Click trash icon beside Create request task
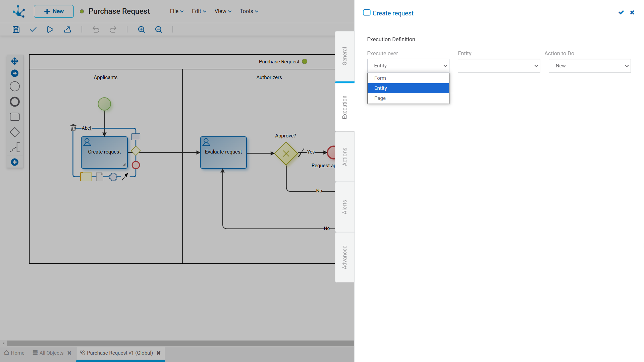This screenshot has width=644, height=362. coord(73,128)
